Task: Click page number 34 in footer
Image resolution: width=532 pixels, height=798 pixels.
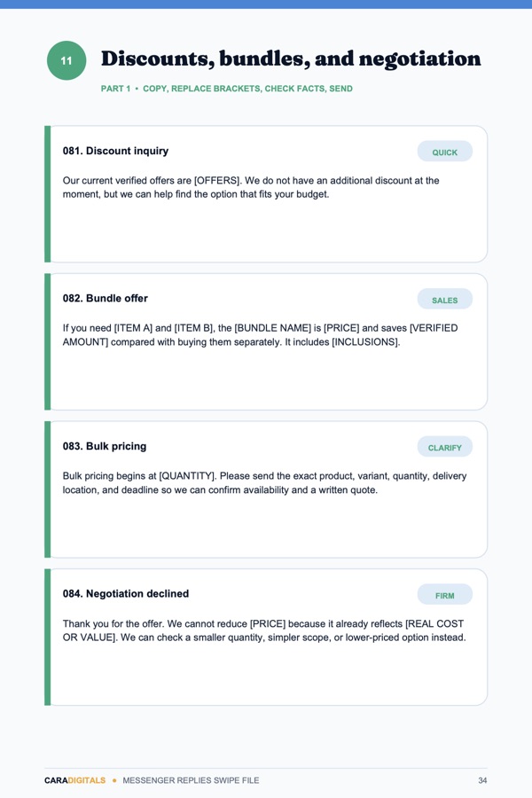Action: point(482,780)
